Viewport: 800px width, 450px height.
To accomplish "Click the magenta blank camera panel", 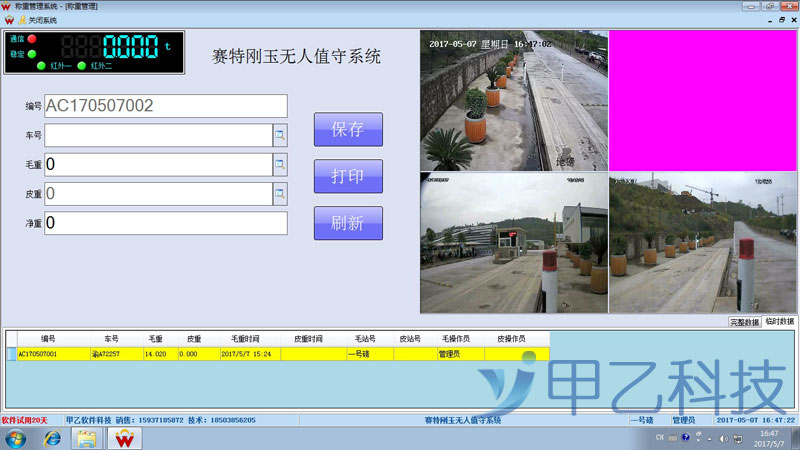I will (x=703, y=100).
